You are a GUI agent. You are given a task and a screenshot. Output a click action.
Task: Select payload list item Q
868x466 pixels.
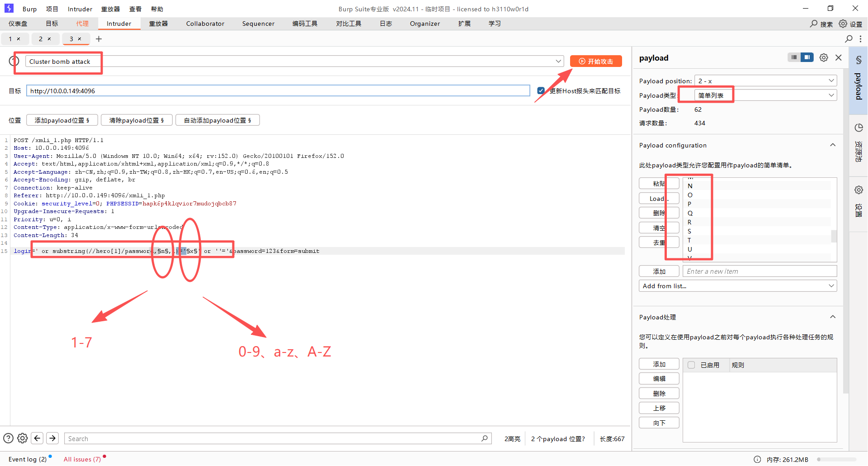(757, 213)
